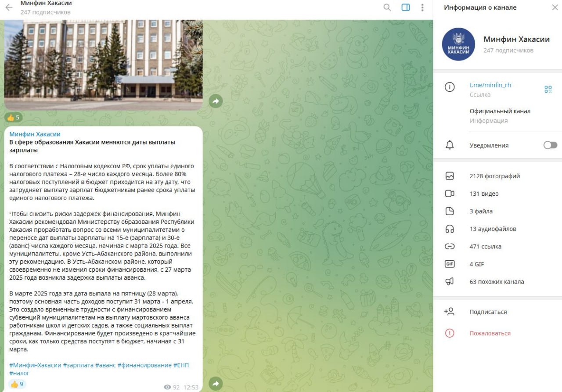562x392 pixels.
Task: Go back using the arrow icon
Action: [x=9, y=7]
